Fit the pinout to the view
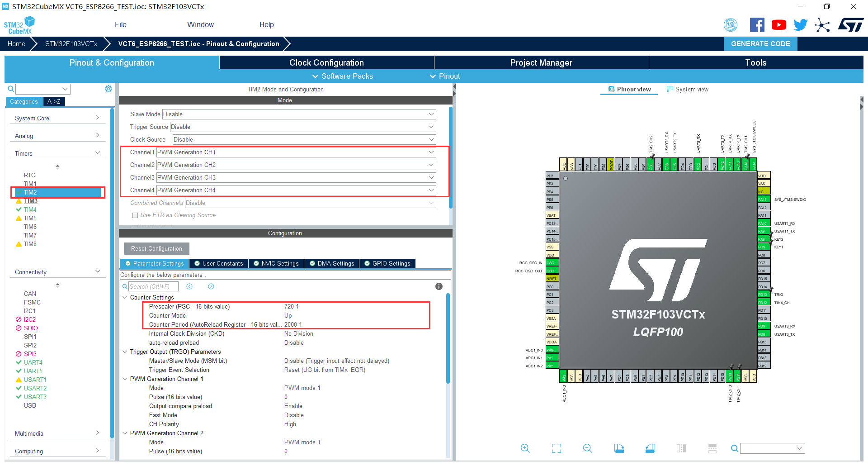868x466 pixels. (x=557, y=448)
